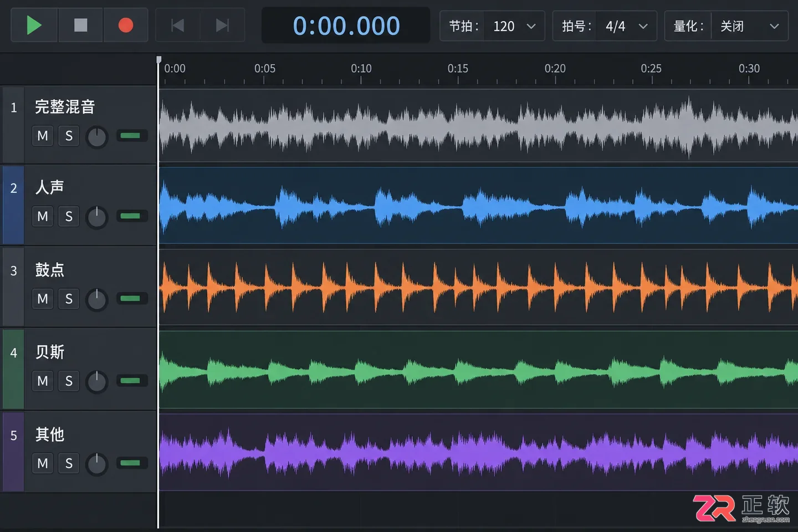798x532 pixels.
Task: Mute the 贝斯 track
Action: coord(43,381)
